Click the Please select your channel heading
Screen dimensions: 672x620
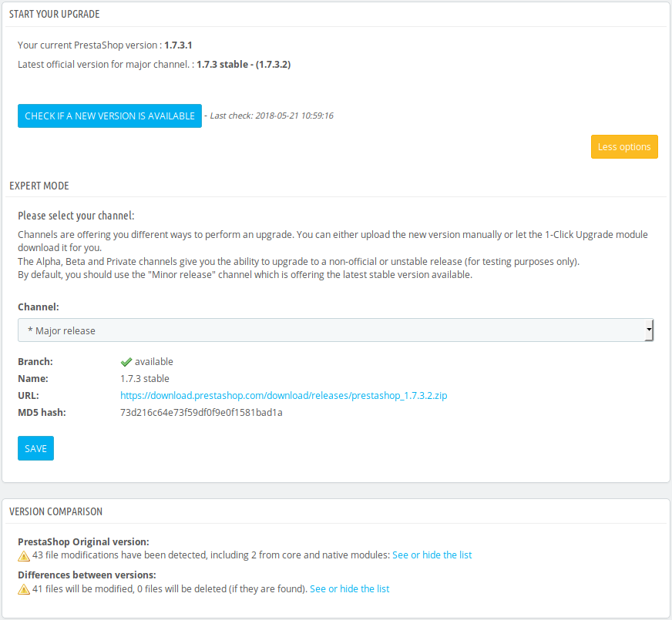(76, 216)
